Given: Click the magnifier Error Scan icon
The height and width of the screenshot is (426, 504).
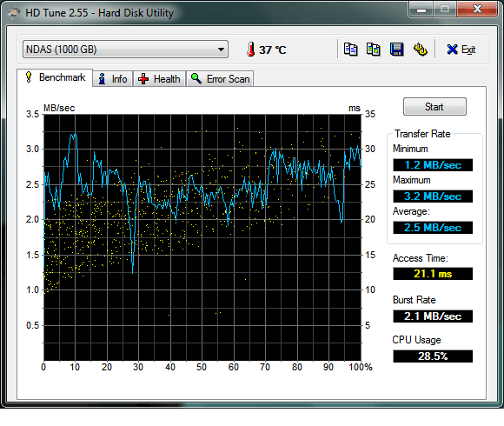Looking at the screenshot, I should [x=196, y=78].
